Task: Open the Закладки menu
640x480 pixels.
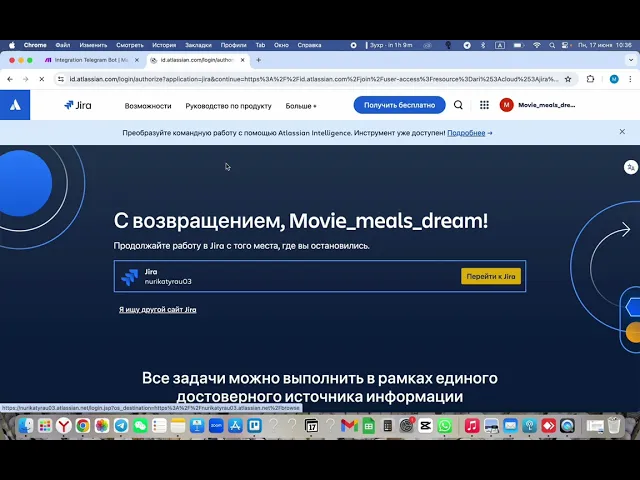Action: point(198,45)
